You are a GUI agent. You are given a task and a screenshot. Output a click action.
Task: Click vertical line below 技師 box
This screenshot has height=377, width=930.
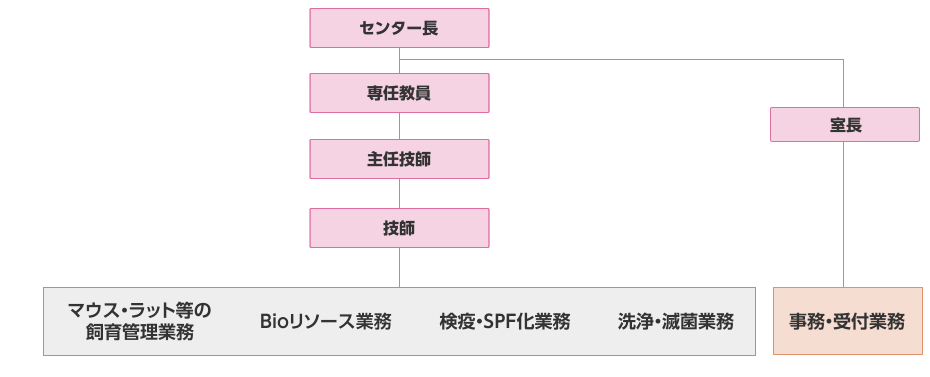click(x=399, y=267)
